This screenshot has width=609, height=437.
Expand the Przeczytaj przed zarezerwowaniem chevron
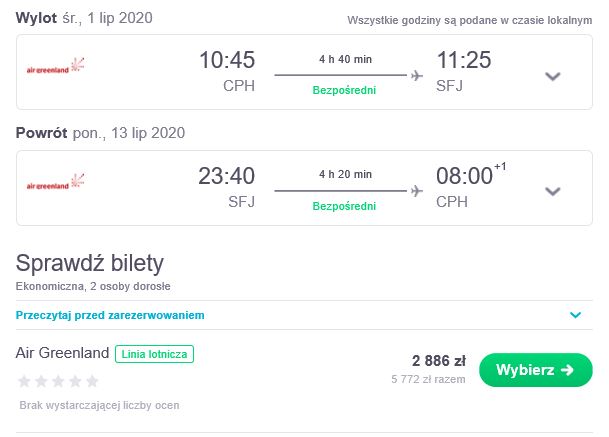(576, 315)
